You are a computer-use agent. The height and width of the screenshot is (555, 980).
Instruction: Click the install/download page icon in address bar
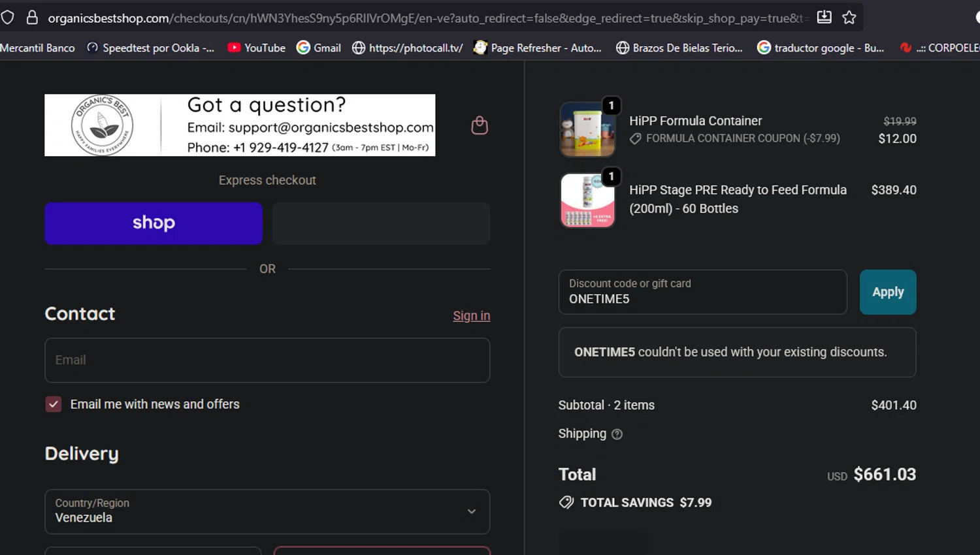pos(825,17)
